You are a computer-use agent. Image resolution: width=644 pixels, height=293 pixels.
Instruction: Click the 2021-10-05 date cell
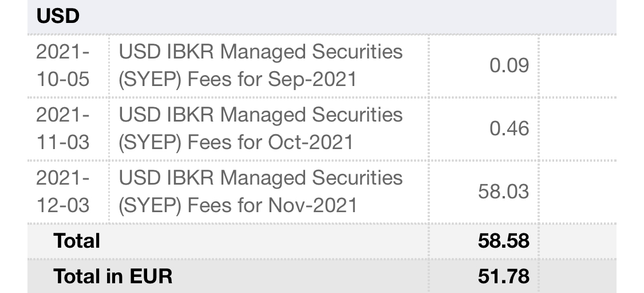coord(62,65)
